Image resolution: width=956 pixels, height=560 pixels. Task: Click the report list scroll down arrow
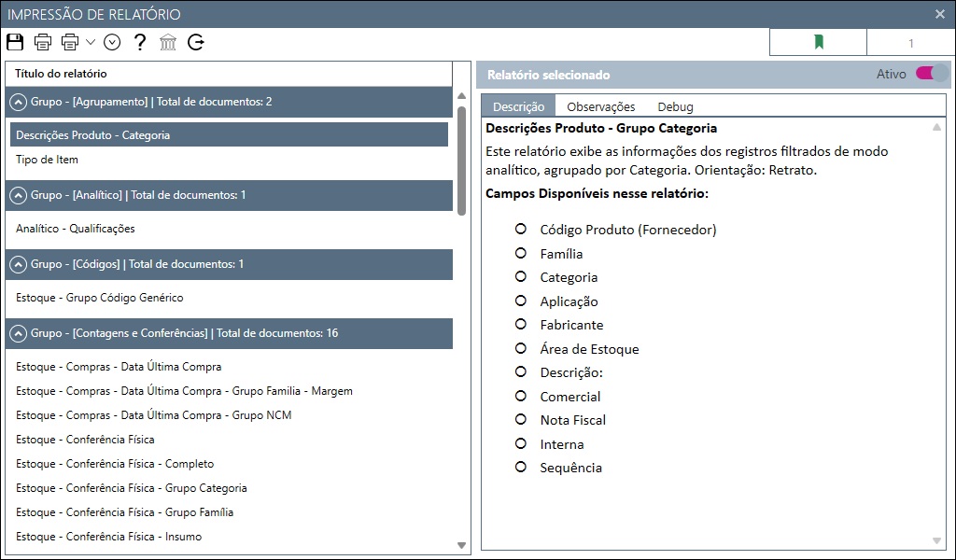[x=461, y=545]
